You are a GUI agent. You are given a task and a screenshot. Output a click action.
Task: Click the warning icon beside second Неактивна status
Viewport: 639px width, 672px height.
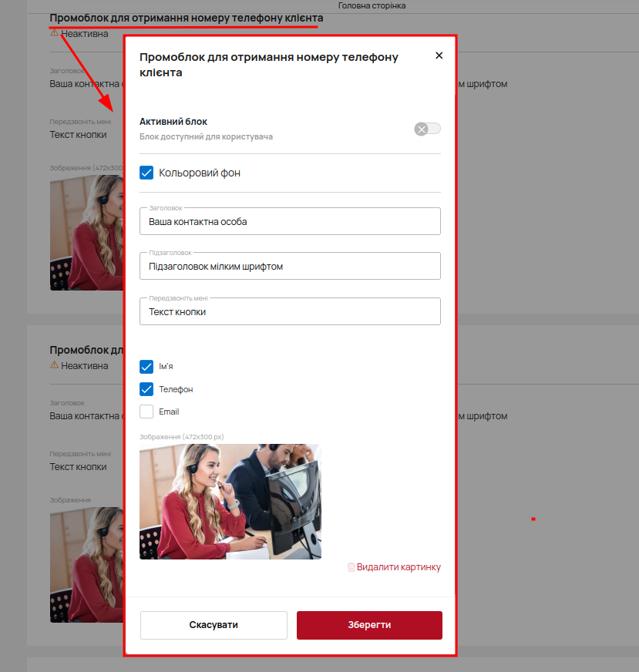tap(55, 365)
